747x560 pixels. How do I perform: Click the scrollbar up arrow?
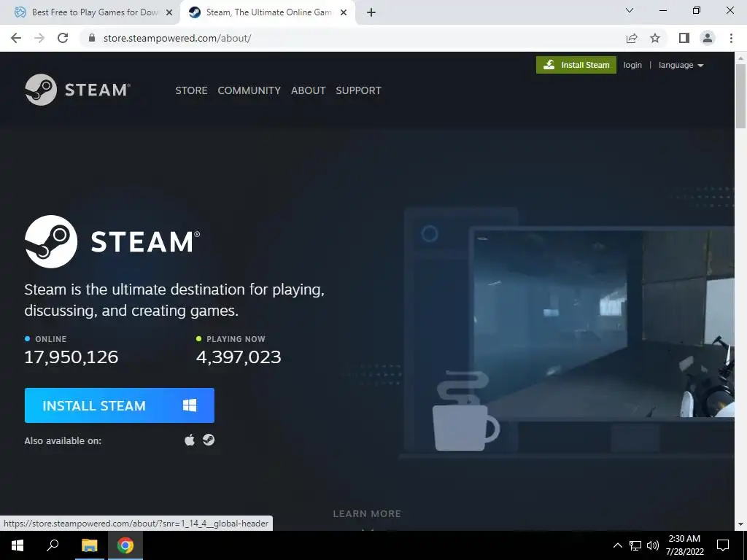pyautogui.click(x=740, y=58)
